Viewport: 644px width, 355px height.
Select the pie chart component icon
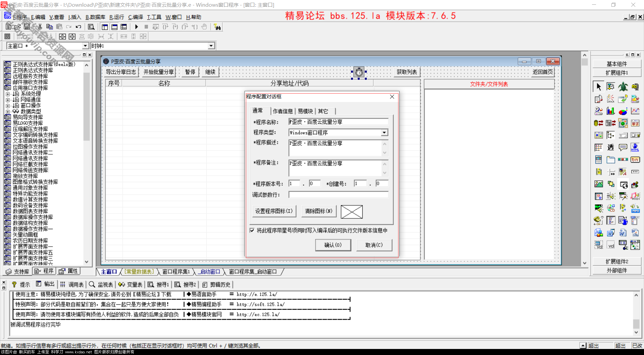623,111
